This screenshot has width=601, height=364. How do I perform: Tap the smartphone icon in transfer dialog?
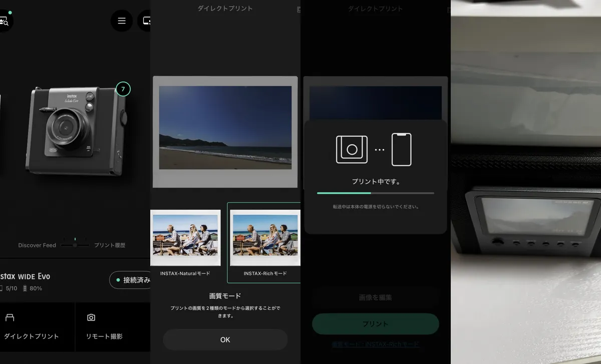pyautogui.click(x=402, y=149)
